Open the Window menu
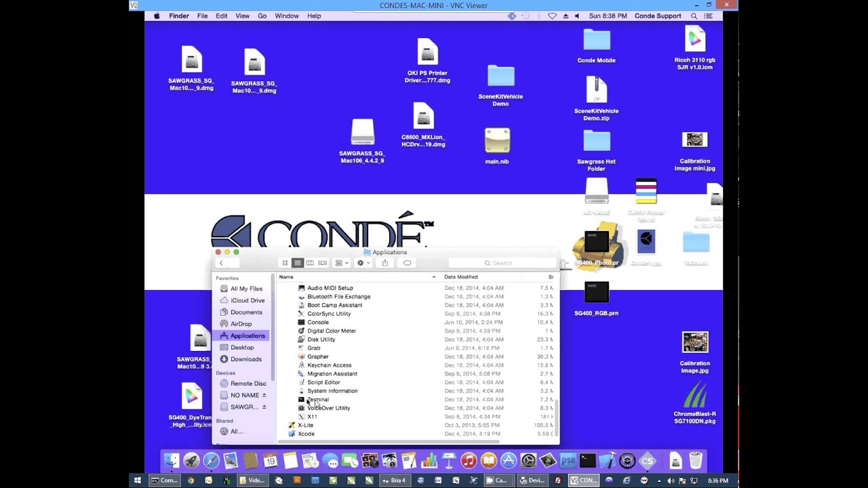Viewport: 868px width, 488px height. (287, 16)
